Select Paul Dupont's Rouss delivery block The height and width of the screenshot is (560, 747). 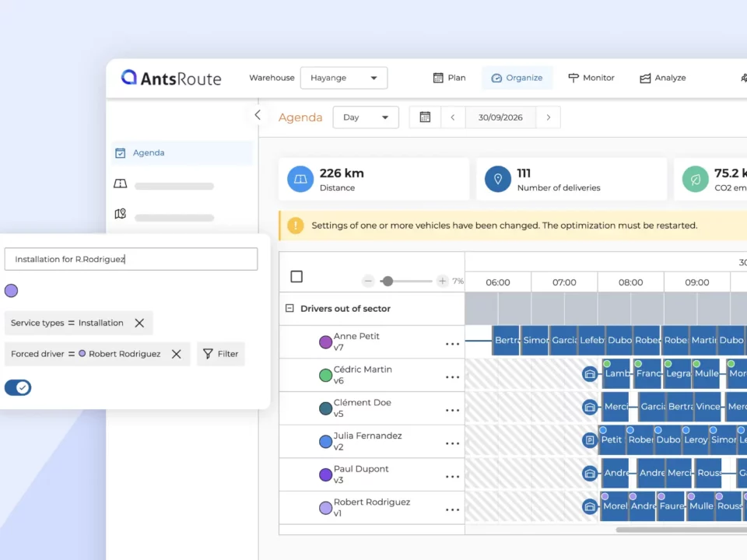708,473
